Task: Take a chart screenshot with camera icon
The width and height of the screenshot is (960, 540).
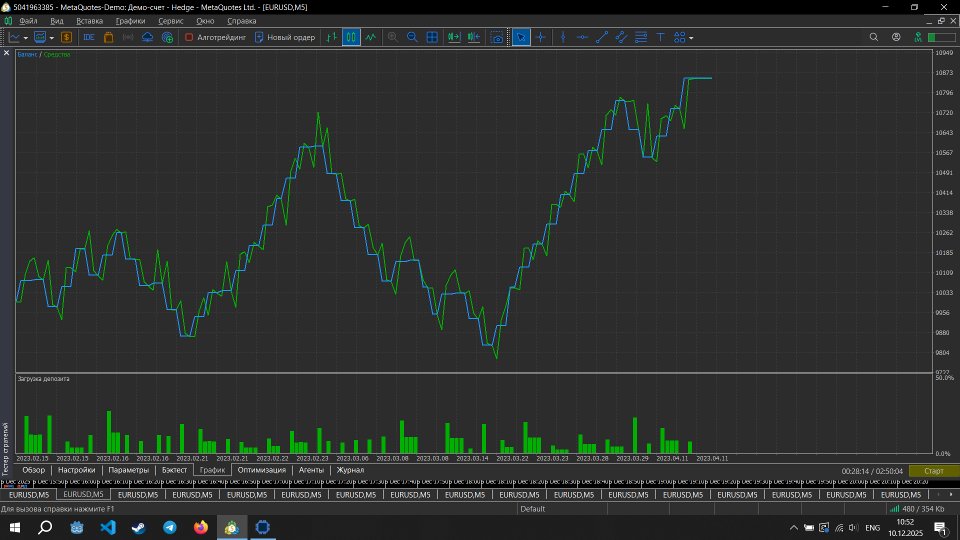Action: (x=497, y=37)
